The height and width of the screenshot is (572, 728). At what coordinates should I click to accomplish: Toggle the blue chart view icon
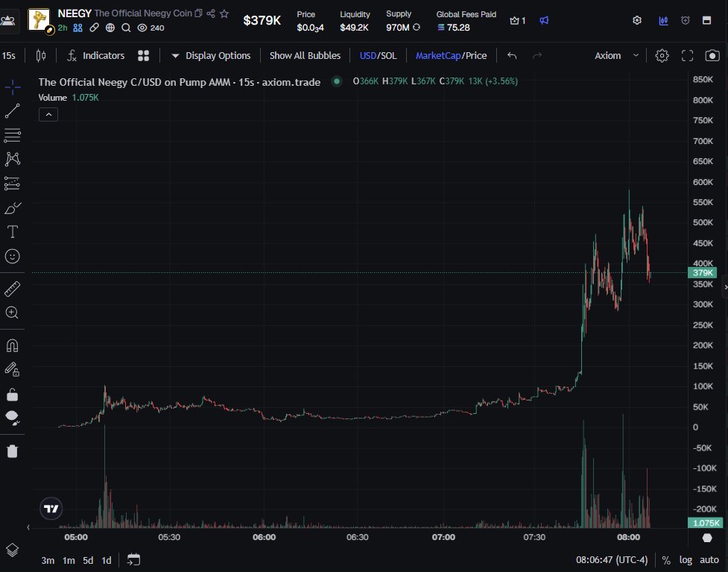tap(663, 20)
